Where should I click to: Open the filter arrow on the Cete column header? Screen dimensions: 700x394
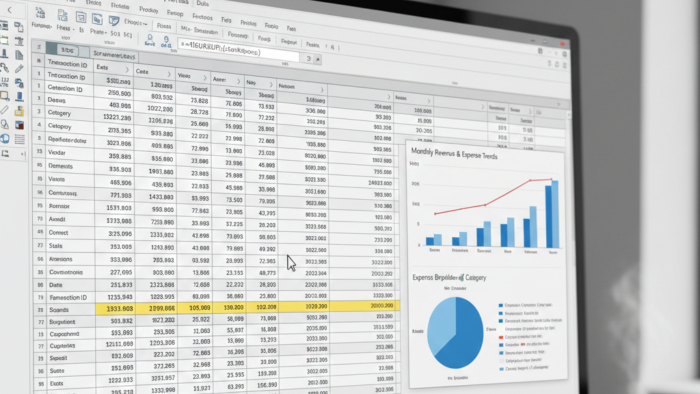click(x=169, y=74)
